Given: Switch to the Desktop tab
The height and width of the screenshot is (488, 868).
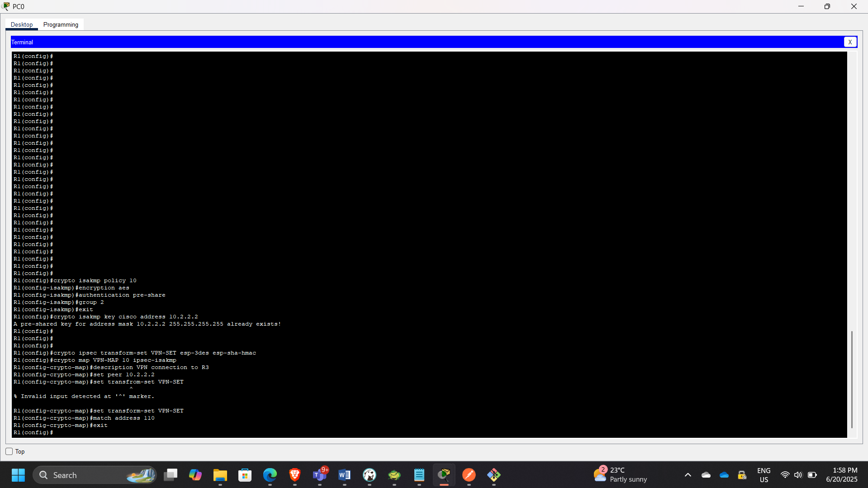Looking at the screenshot, I should pyautogui.click(x=21, y=24).
